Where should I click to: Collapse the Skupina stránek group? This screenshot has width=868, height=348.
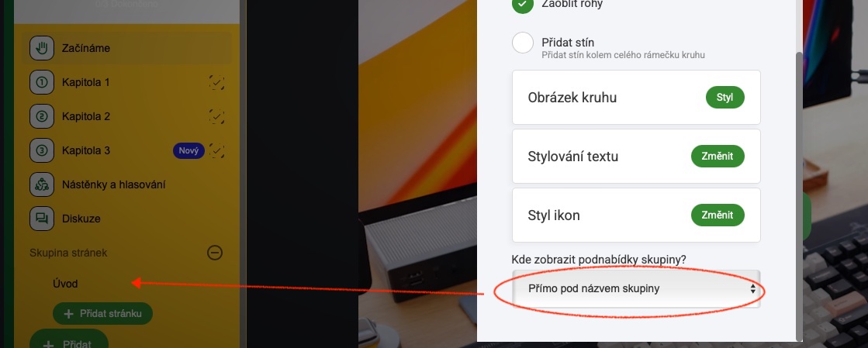coord(215,253)
